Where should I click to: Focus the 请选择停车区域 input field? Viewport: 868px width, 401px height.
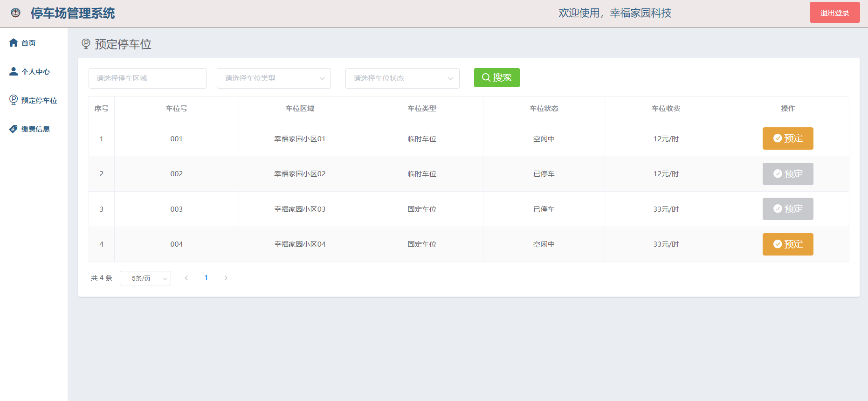(147, 78)
